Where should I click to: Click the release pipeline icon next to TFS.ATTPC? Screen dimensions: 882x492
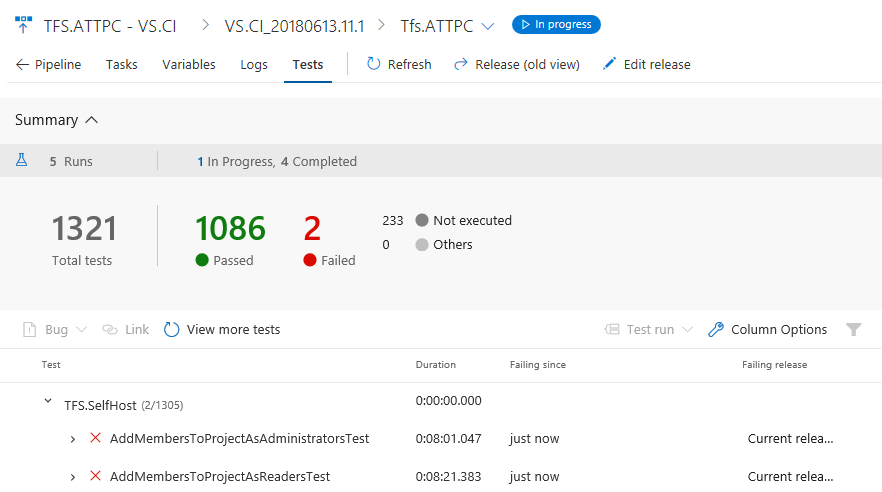coord(23,25)
